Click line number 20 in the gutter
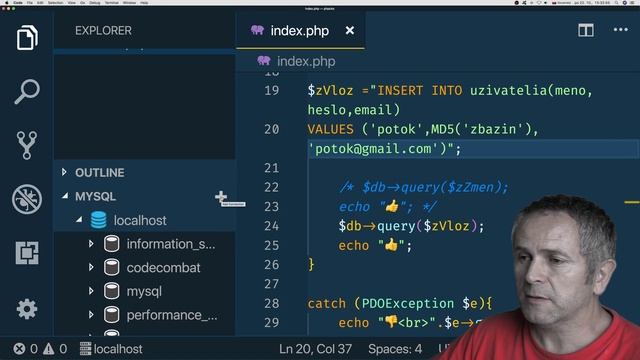Viewport: 640px width, 360px height. (x=271, y=129)
